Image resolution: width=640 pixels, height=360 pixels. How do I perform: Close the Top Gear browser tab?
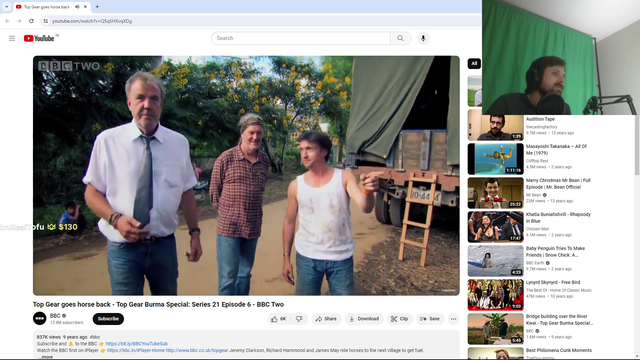click(x=85, y=7)
